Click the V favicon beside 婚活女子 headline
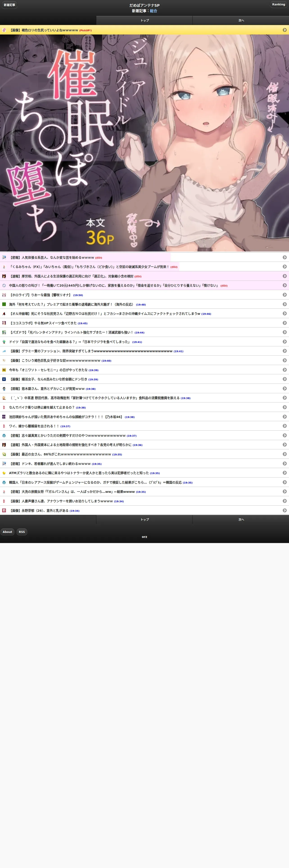The image size is (289, 868). pyautogui.click(x=4, y=379)
